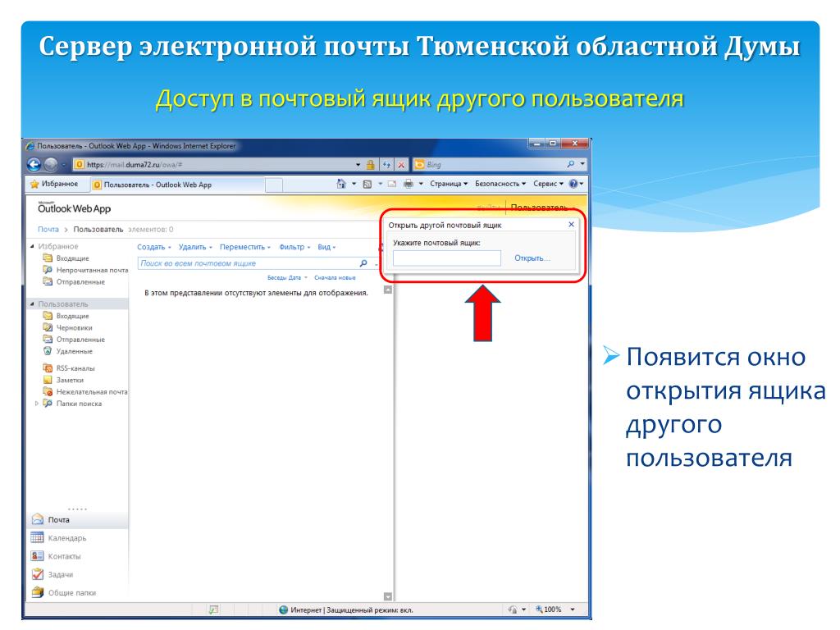
Task: Switch to the Календарь module
Action: [x=77, y=538]
